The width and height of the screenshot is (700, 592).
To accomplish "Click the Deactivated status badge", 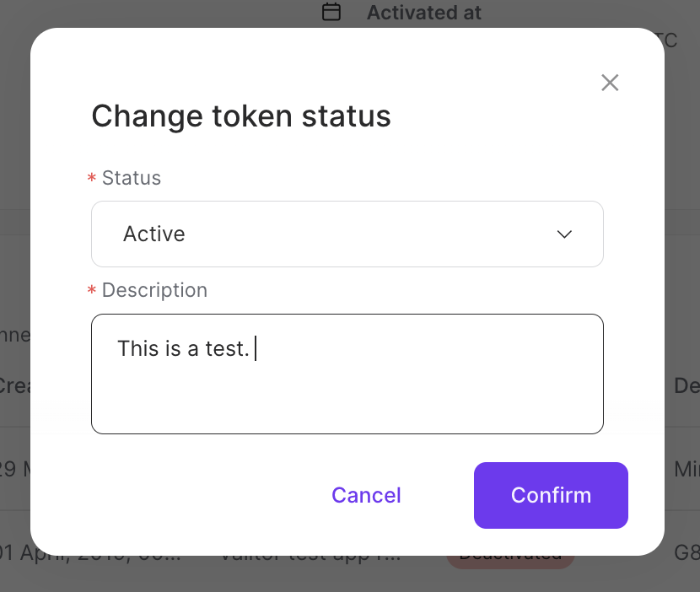I will click(x=510, y=554).
